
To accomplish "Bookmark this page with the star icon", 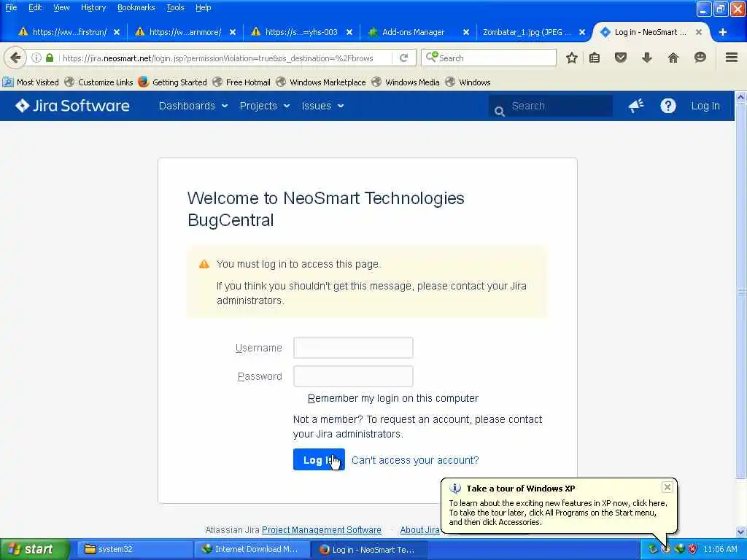I will (x=572, y=58).
